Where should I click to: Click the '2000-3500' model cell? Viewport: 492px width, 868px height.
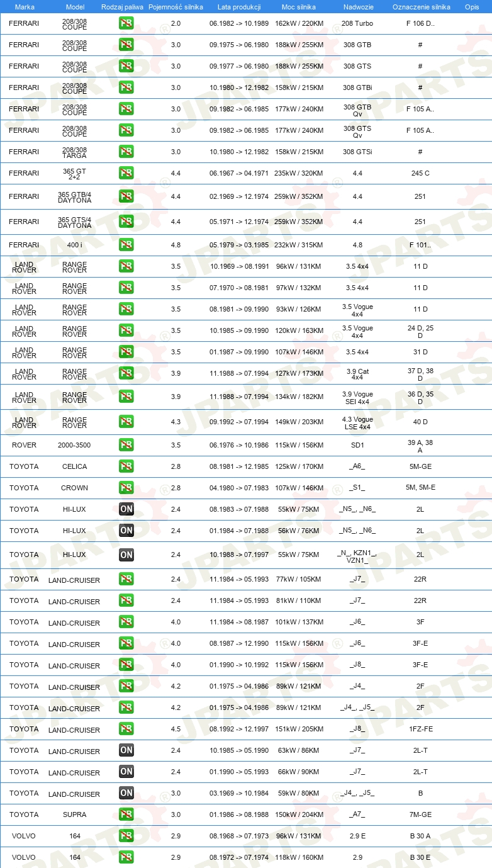pos(74,445)
